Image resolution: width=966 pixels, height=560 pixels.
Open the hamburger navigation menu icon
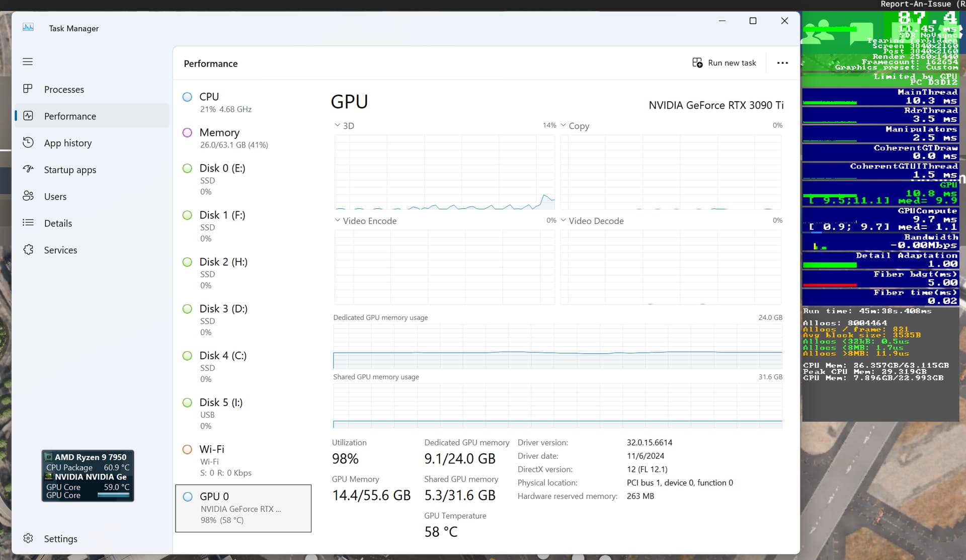tap(28, 61)
